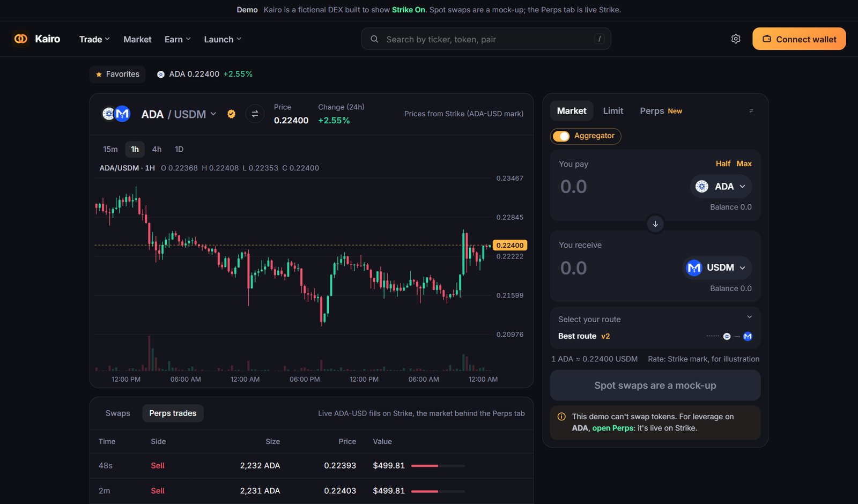Image resolution: width=858 pixels, height=504 pixels.
Task: Open the USDM receive token selector
Action: point(717,268)
